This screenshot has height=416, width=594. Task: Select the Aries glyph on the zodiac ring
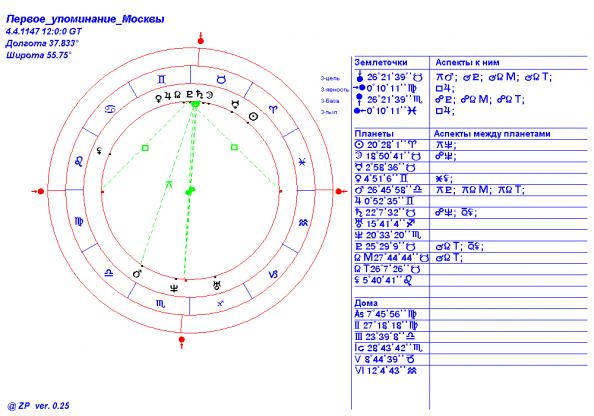click(273, 110)
